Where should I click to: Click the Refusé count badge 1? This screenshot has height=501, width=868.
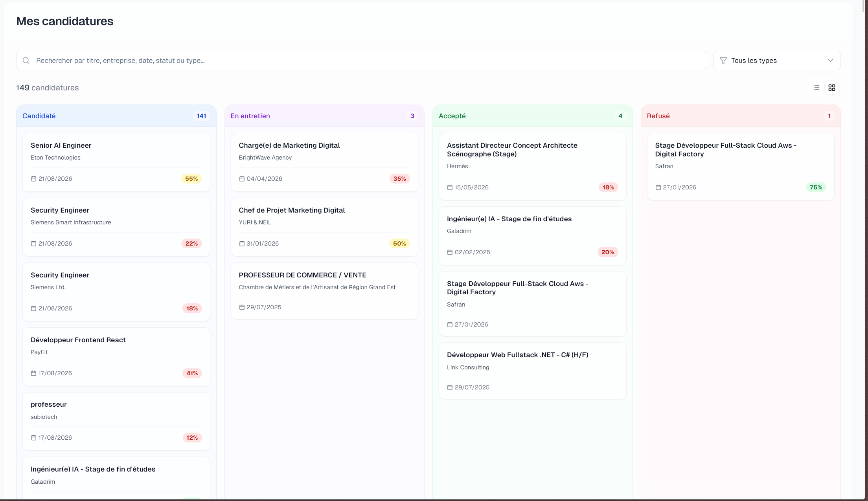[829, 116]
